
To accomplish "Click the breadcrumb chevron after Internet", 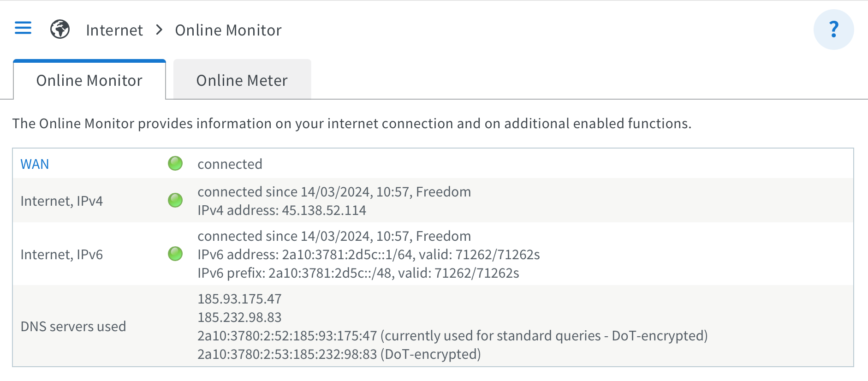I will [160, 30].
